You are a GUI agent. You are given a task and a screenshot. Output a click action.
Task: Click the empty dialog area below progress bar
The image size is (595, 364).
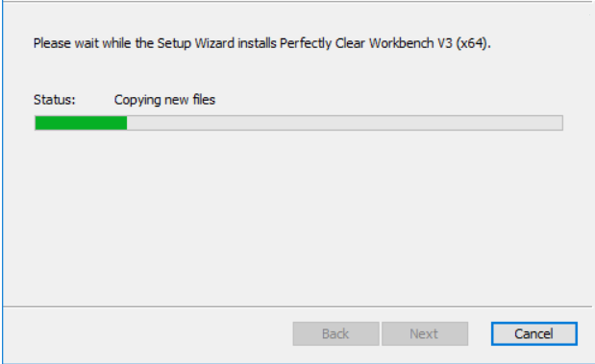[x=298, y=216]
